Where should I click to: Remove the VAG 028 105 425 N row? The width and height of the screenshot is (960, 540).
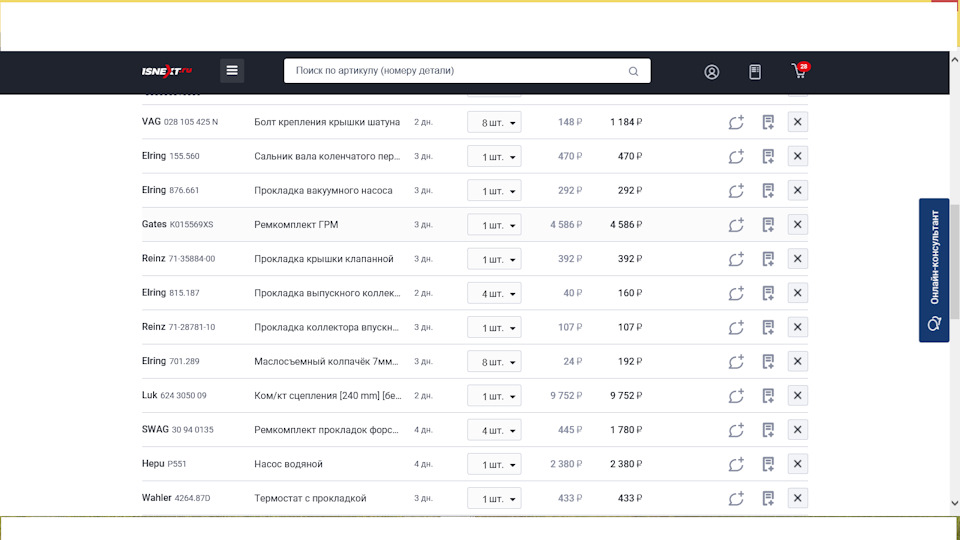[x=797, y=122]
